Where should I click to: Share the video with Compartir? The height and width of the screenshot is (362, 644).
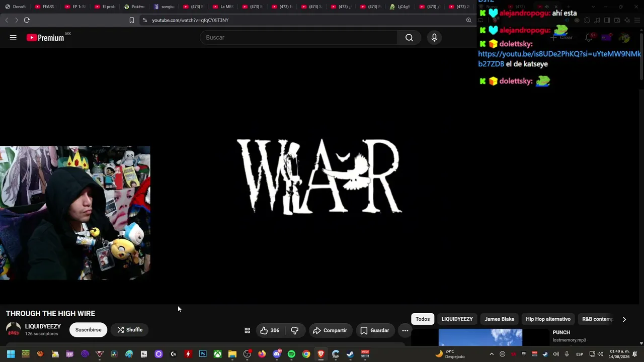[x=330, y=330]
